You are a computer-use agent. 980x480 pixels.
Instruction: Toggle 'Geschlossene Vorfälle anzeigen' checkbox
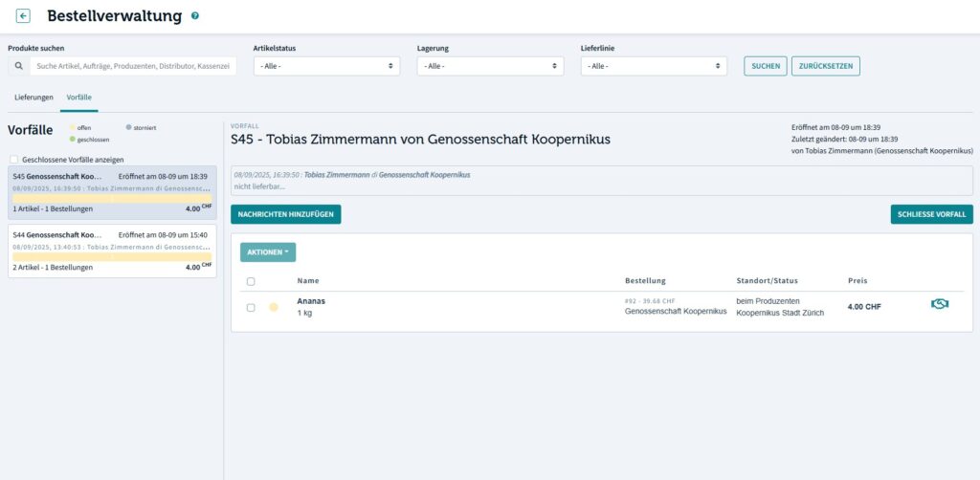(13, 160)
